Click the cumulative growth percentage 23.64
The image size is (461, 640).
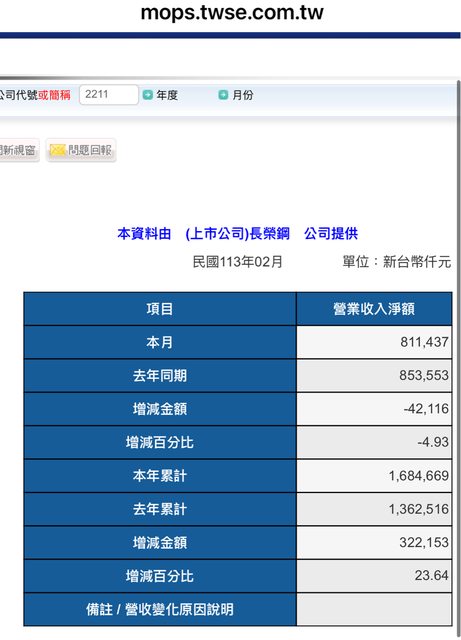(x=432, y=576)
